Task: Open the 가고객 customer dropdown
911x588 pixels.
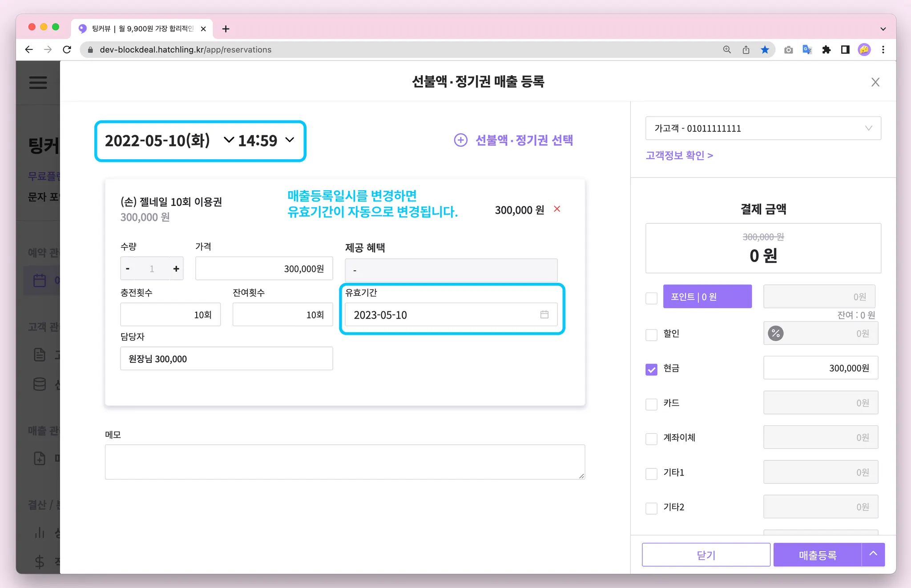Action: click(763, 129)
